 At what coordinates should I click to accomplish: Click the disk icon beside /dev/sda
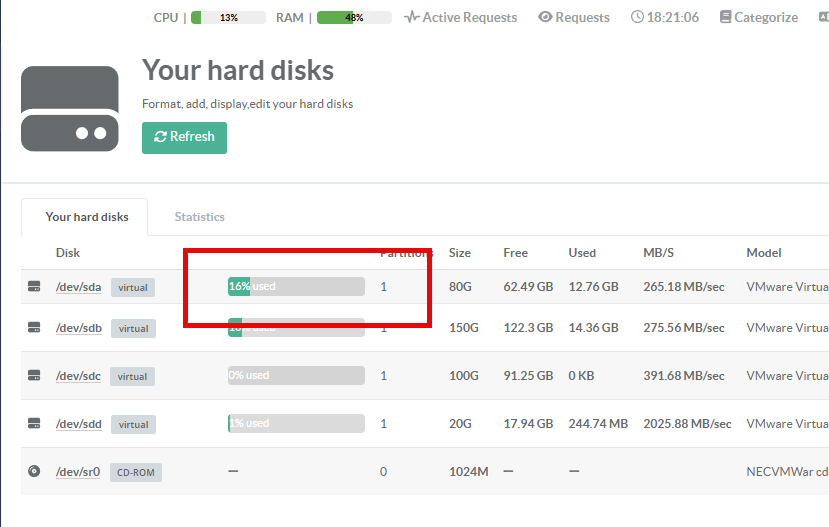(x=34, y=287)
